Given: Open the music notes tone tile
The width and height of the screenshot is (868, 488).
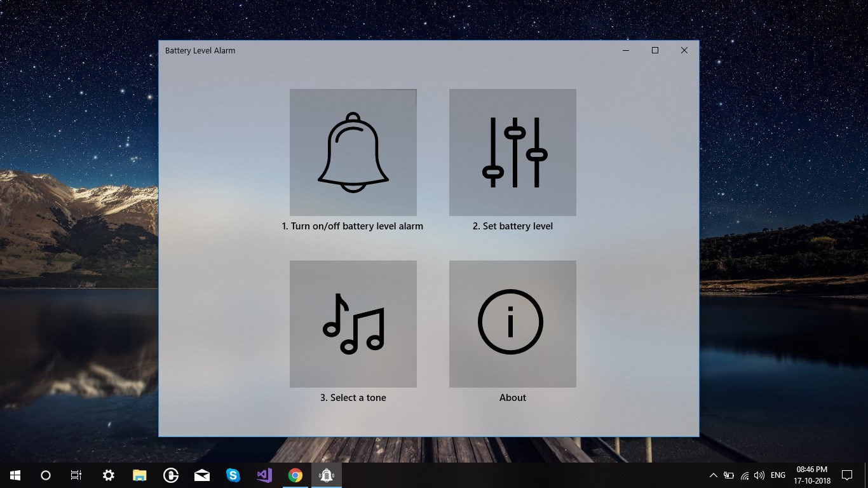Looking at the screenshot, I should [x=353, y=324].
